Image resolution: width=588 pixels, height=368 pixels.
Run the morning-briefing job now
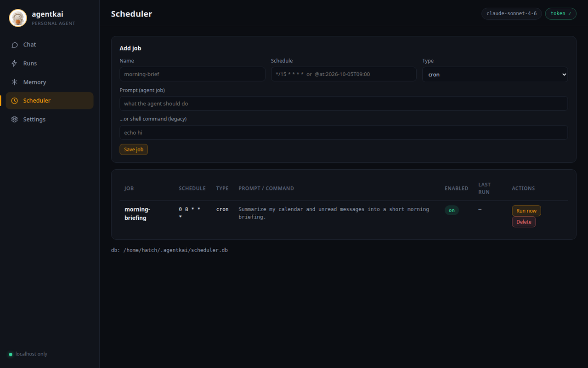pyautogui.click(x=526, y=211)
